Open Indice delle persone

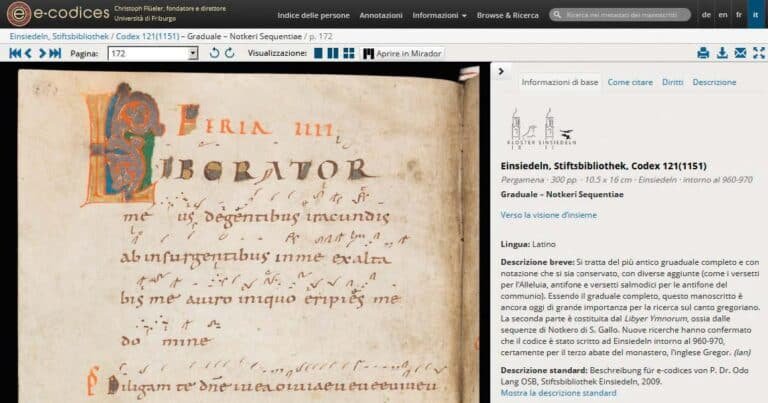click(x=313, y=15)
